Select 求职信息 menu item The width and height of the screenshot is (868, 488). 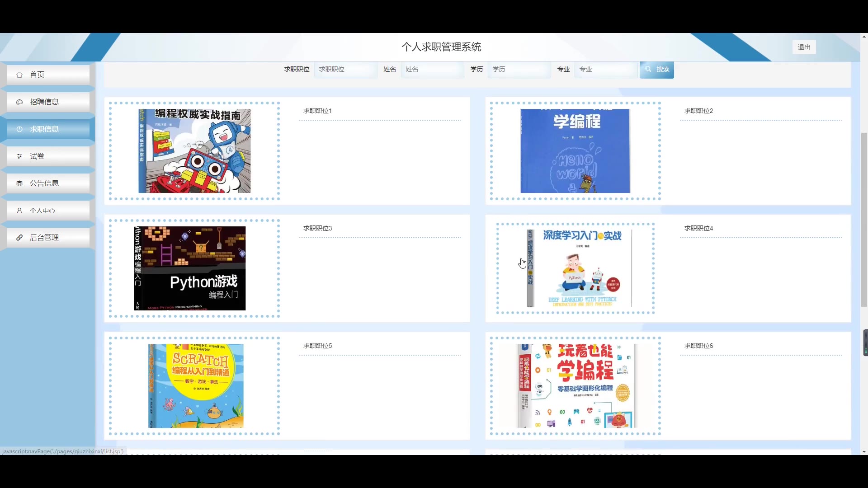tap(48, 129)
